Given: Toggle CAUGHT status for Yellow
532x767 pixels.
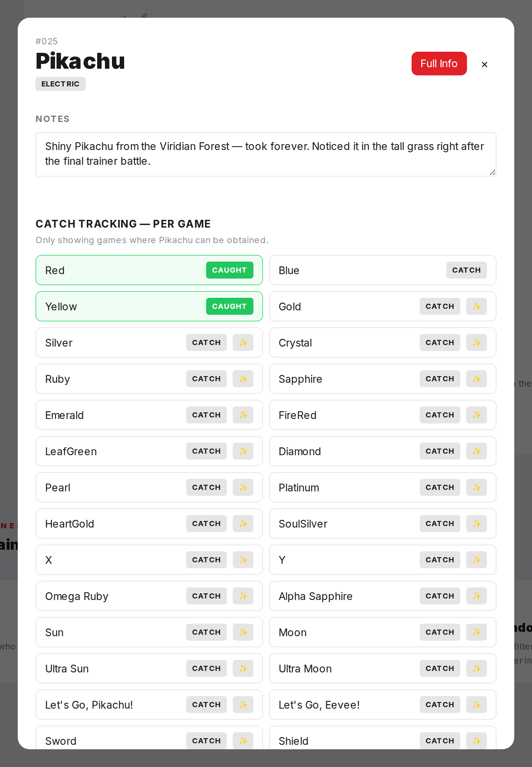Looking at the screenshot, I should coord(229,306).
